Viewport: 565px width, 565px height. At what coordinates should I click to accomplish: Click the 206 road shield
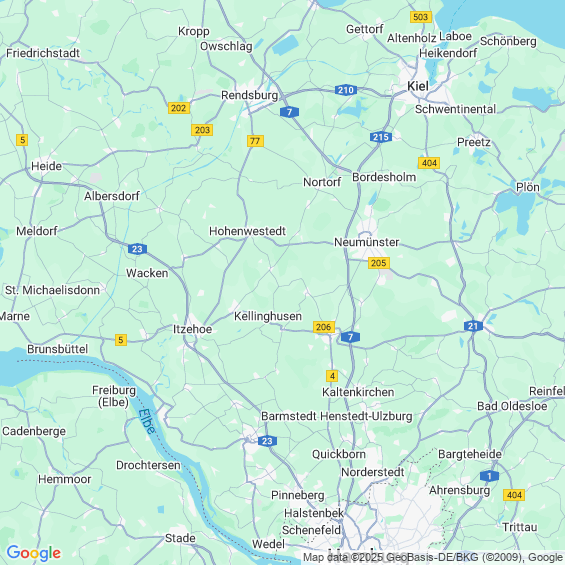[x=324, y=327]
